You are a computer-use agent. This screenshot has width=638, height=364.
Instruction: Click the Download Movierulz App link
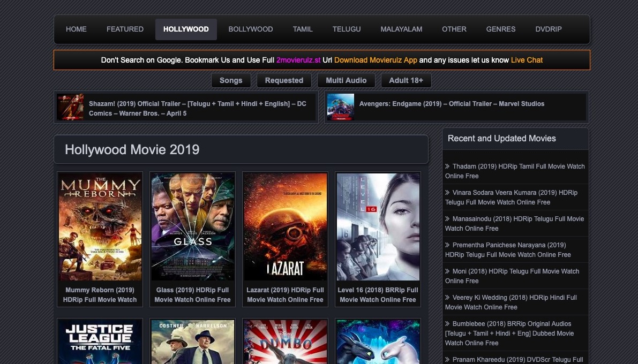tap(376, 60)
